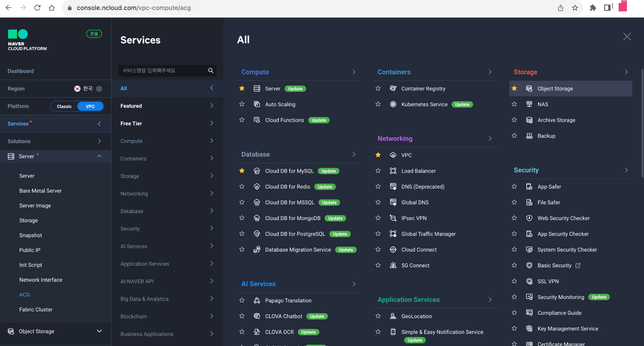Select the Business Applications category
The image size is (644, 346).
[x=167, y=334]
